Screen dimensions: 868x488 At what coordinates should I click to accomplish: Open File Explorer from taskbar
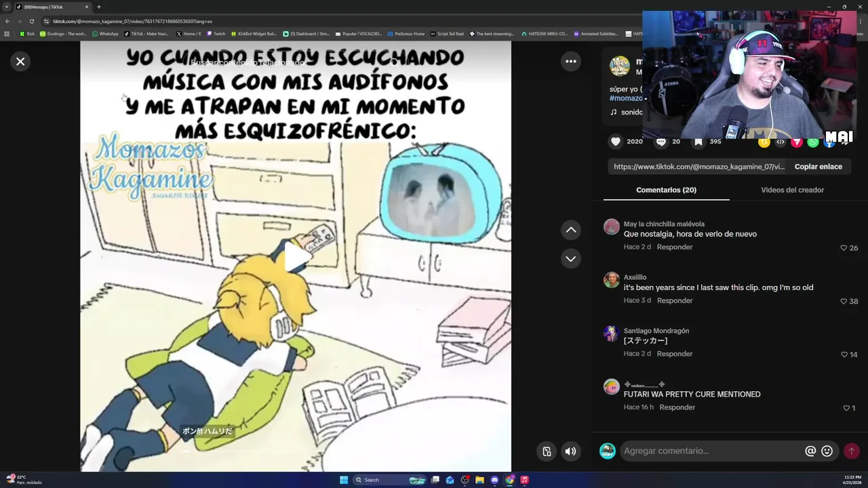(x=479, y=480)
